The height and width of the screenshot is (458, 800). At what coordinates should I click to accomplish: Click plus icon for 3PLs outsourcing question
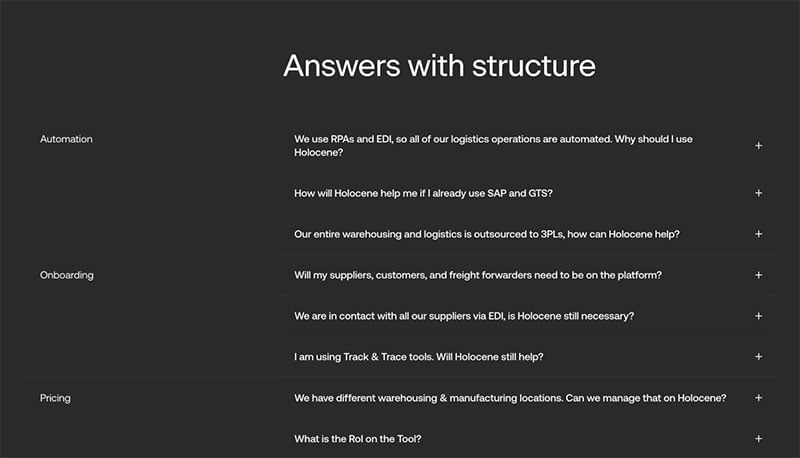[758, 234]
